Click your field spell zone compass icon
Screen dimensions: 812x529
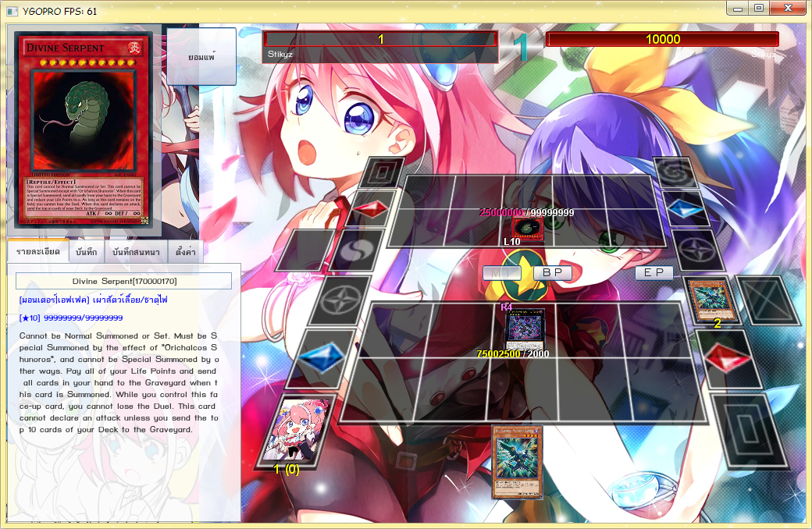tap(340, 301)
